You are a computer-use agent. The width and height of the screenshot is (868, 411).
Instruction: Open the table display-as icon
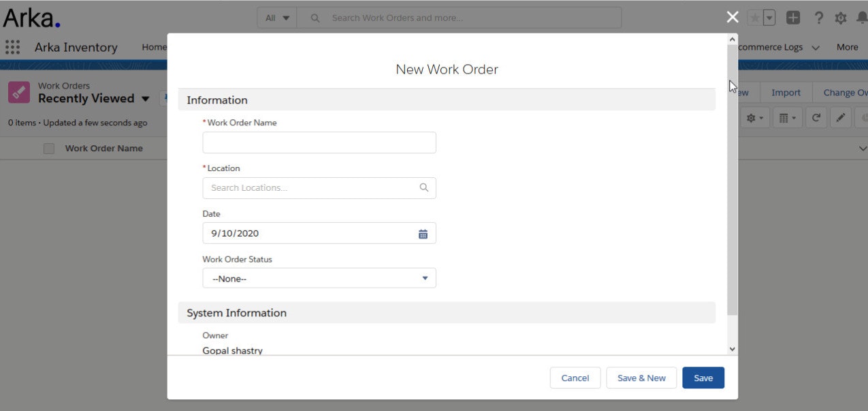[788, 118]
